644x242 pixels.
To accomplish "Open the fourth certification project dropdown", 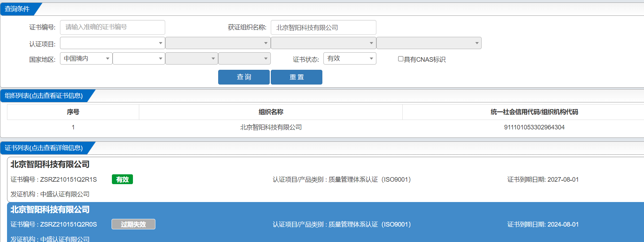I will [429, 43].
